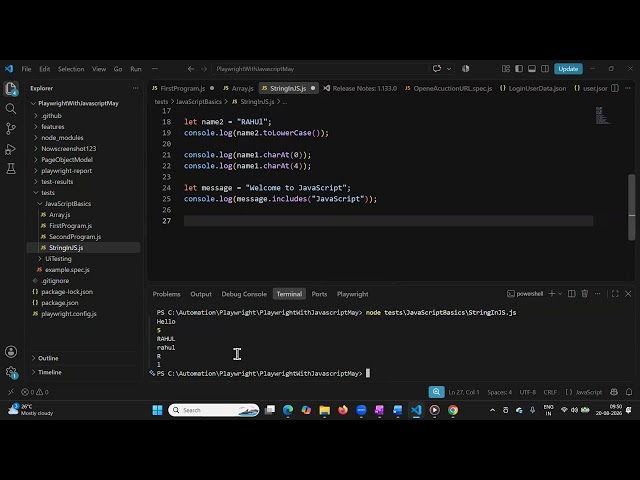Open the Manage gear icon

click(x=11, y=372)
